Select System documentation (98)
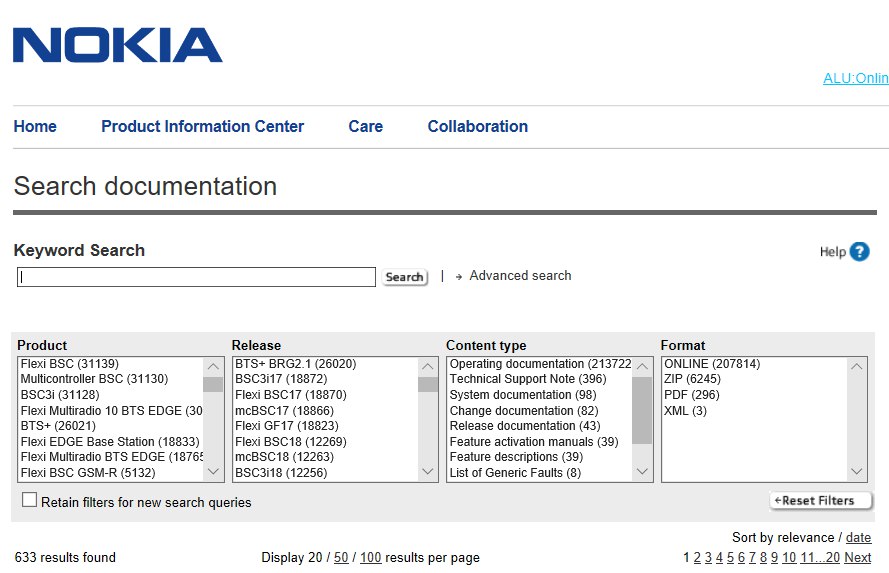This screenshot has width=889, height=573. coord(523,394)
